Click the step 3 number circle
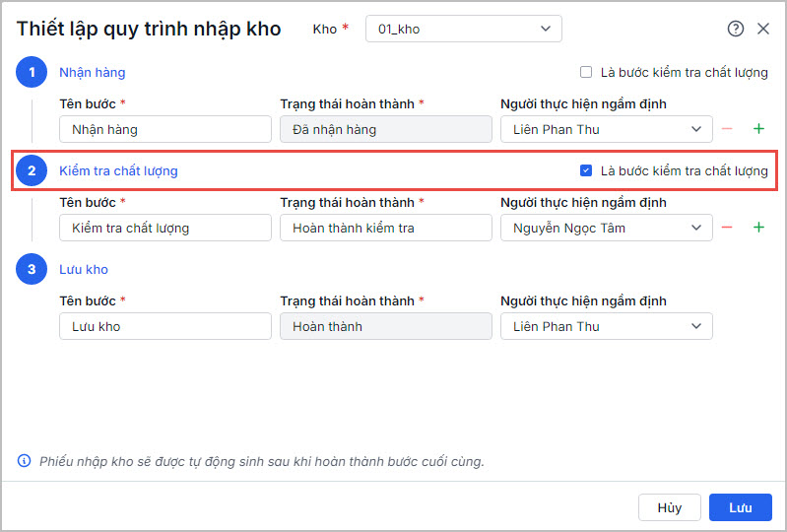787x532 pixels. (32, 269)
